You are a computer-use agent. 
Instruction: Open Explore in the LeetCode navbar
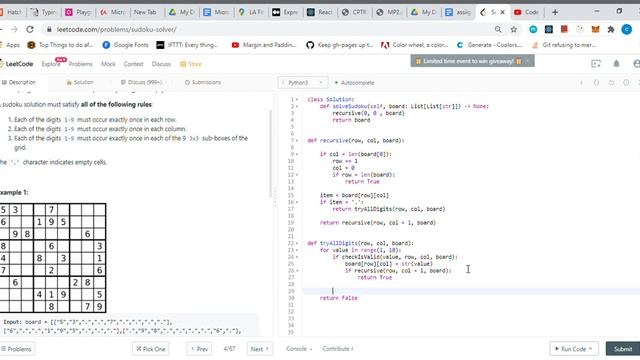pyautogui.click(x=51, y=64)
